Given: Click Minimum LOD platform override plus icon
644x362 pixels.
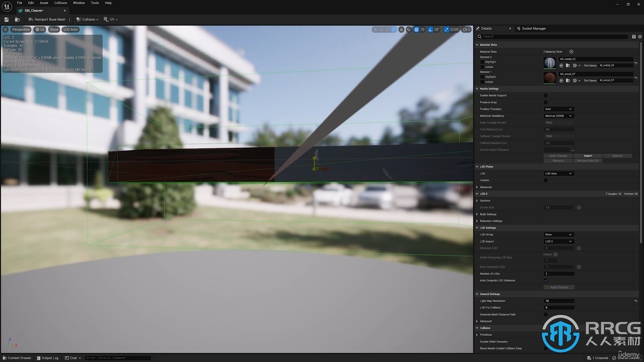Looking at the screenshot, I should 579,248.
